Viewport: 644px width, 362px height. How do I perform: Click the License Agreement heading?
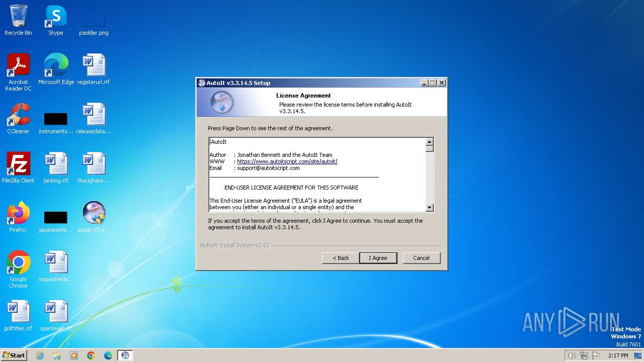(303, 96)
